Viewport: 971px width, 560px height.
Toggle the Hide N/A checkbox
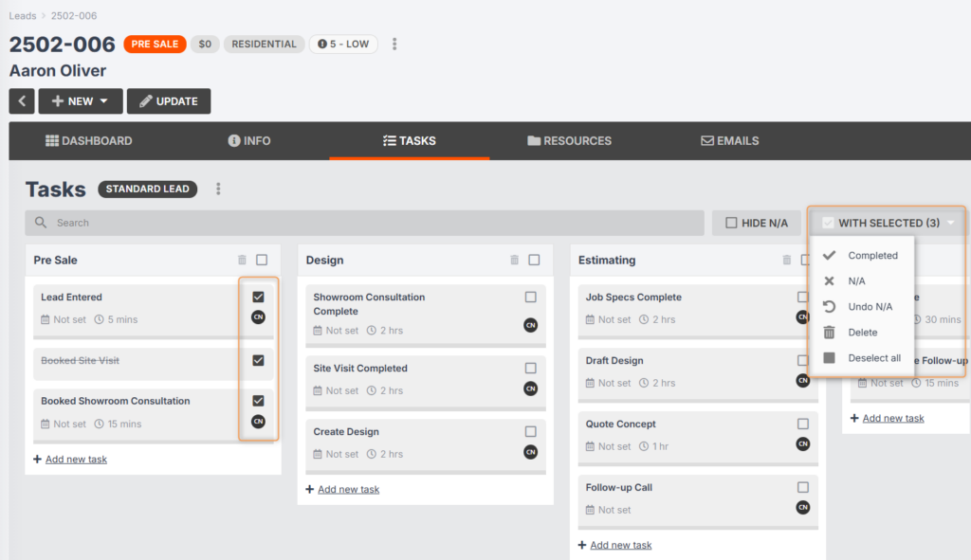731,223
